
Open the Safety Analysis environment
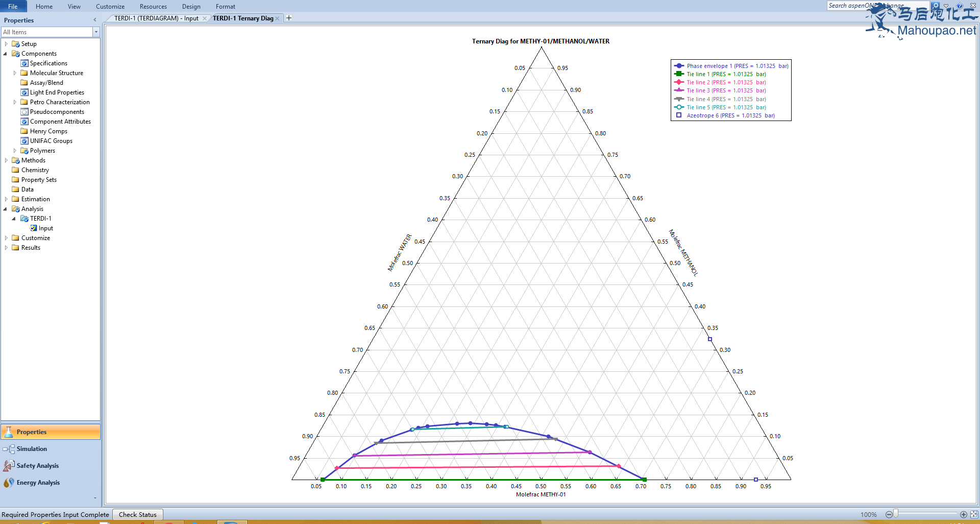tap(51, 466)
